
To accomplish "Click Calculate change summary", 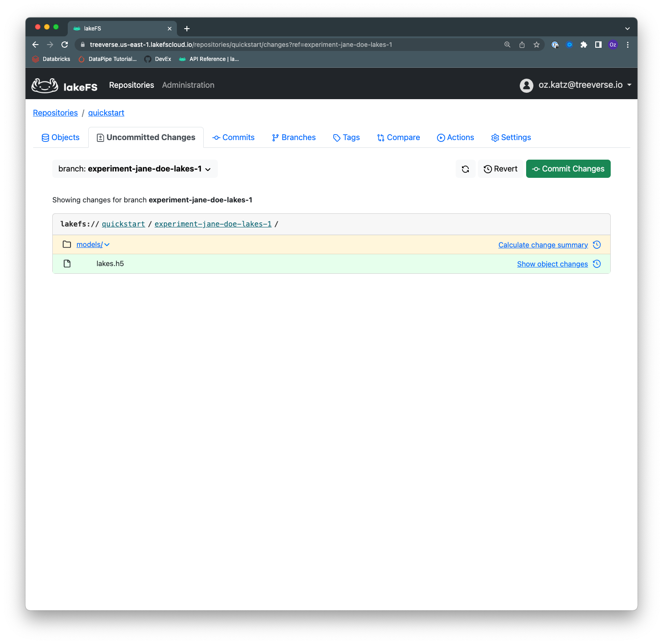I will [x=543, y=245].
